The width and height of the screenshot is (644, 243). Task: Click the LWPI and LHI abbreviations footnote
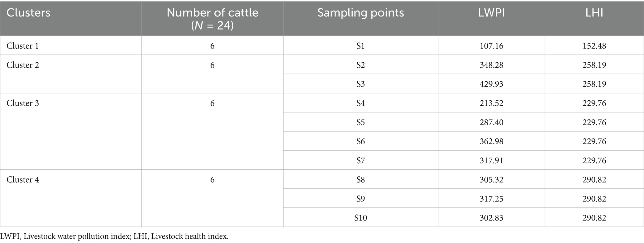[x=114, y=236]
